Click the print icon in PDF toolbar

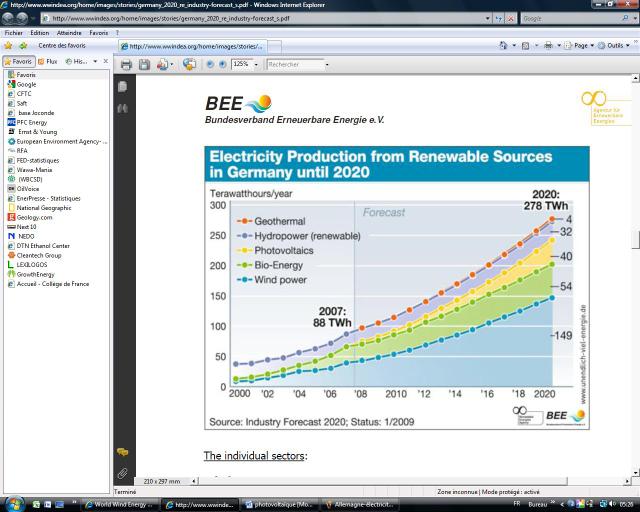click(x=126, y=64)
